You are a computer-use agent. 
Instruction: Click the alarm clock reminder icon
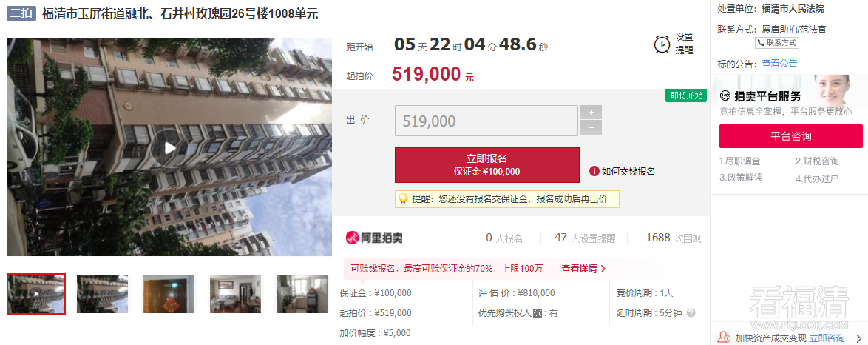[662, 44]
